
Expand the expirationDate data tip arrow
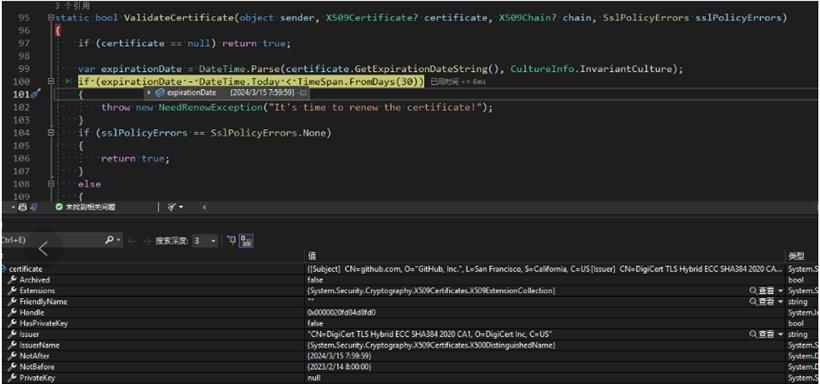149,93
